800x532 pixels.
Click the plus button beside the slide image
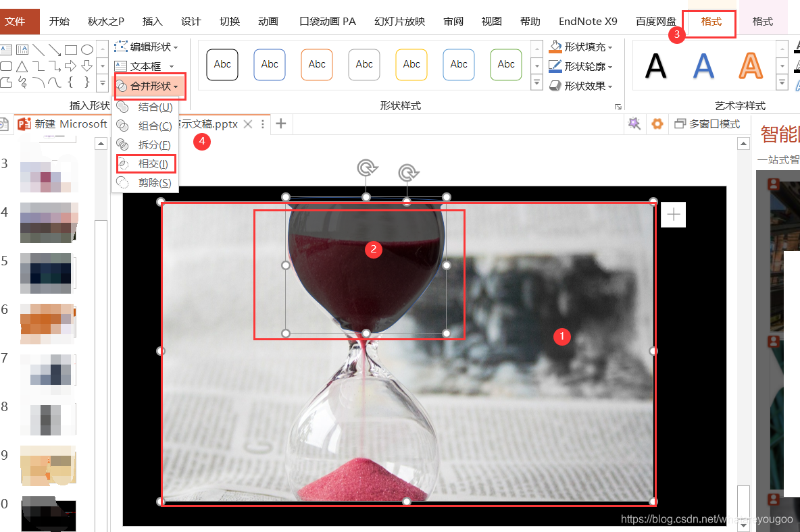tap(674, 215)
